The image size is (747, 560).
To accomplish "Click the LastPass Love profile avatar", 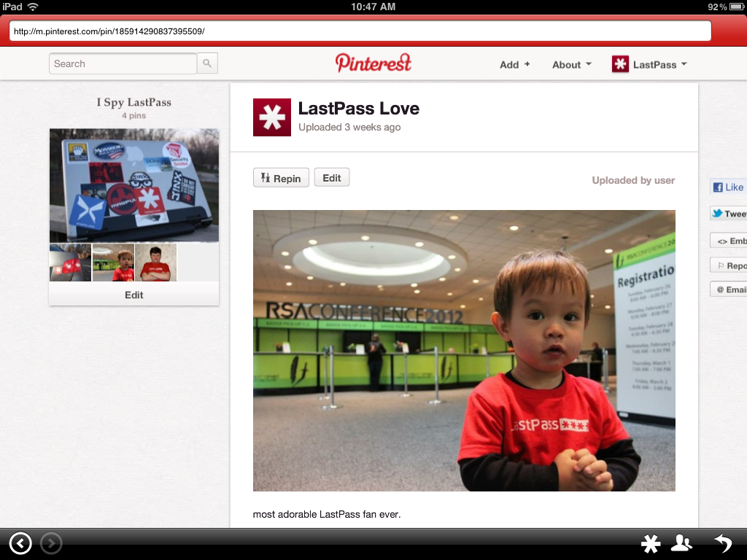I will [x=272, y=117].
